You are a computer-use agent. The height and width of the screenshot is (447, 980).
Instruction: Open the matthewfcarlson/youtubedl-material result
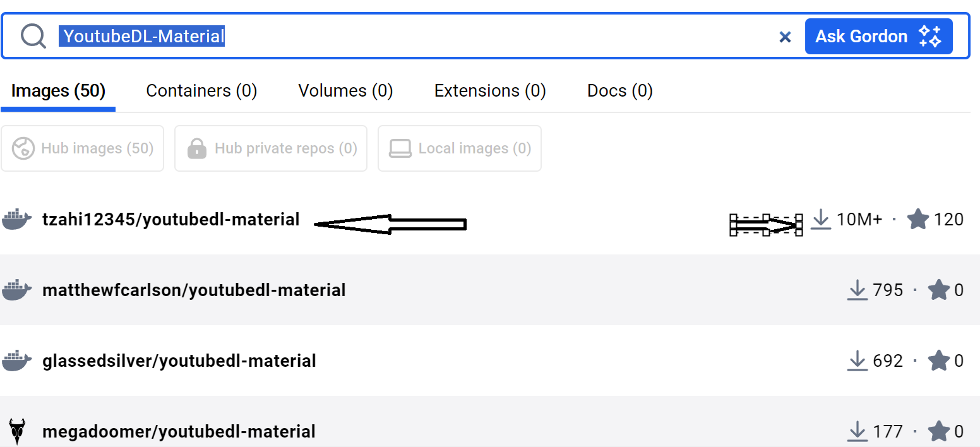click(194, 290)
